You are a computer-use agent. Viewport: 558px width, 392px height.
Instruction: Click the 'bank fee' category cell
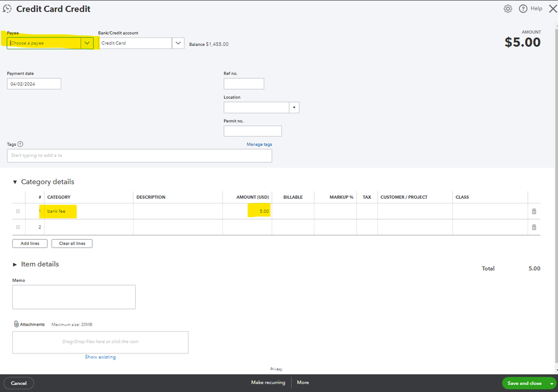[89, 211]
